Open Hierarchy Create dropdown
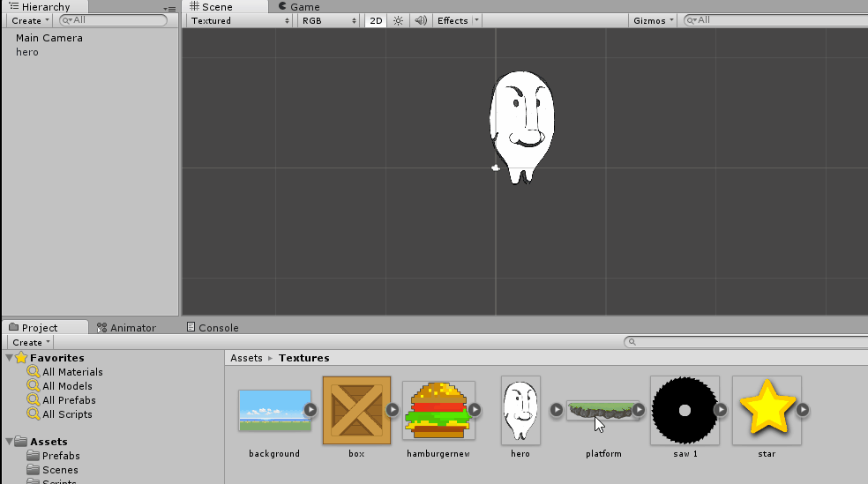 click(x=30, y=20)
